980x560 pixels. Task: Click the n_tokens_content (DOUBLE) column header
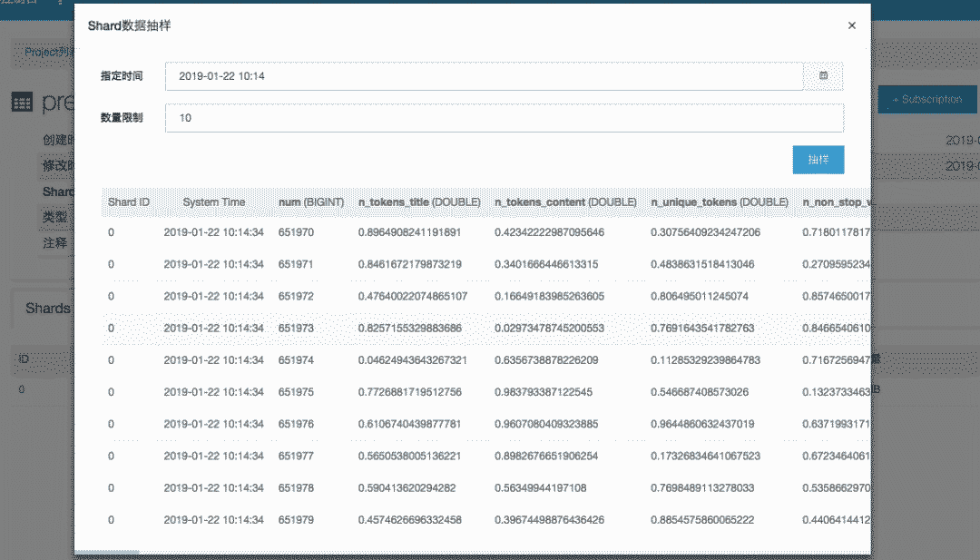(564, 201)
